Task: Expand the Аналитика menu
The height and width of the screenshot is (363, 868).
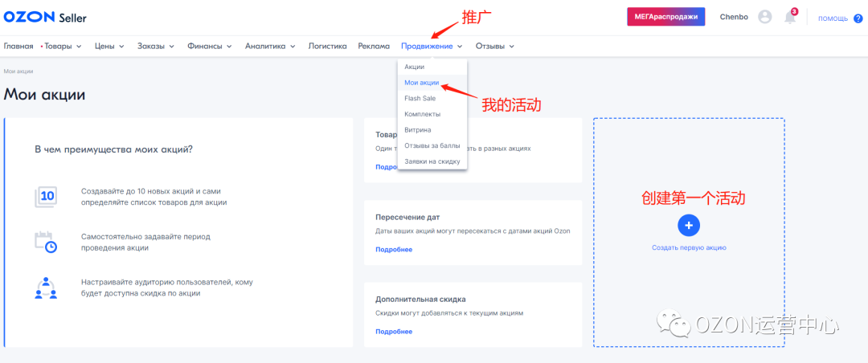Action: 269,46
